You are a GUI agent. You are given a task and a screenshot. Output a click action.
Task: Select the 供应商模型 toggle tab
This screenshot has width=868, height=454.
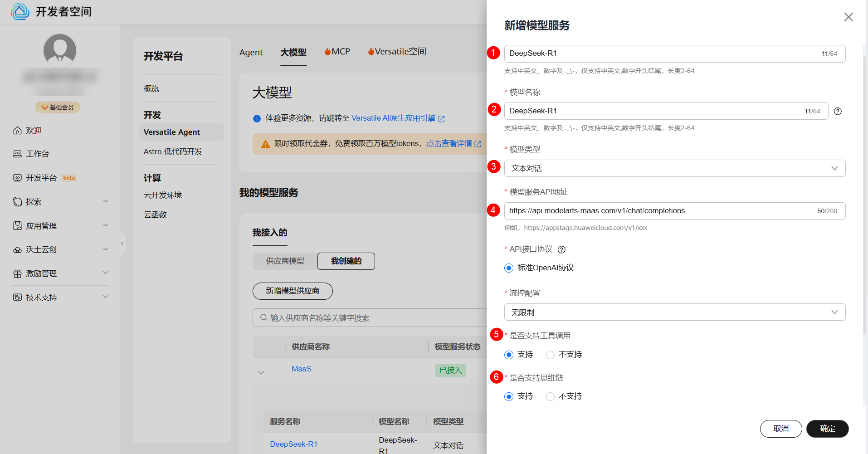pos(285,261)
